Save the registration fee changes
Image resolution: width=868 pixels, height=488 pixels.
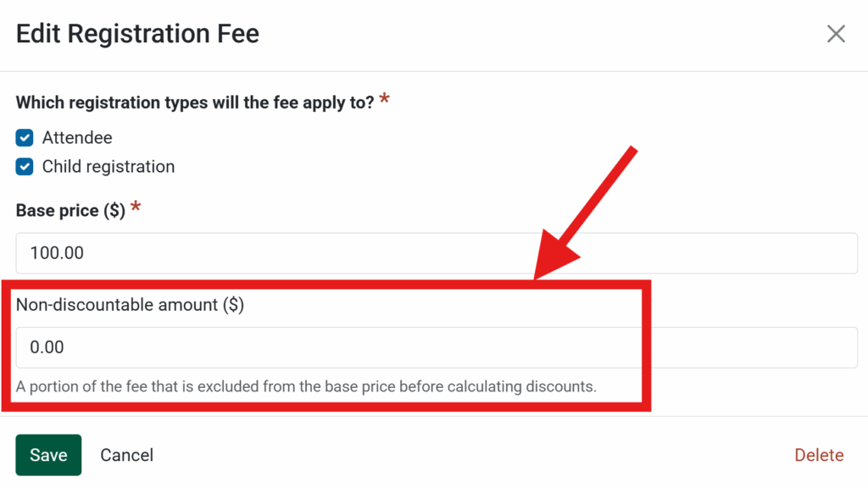48,455
